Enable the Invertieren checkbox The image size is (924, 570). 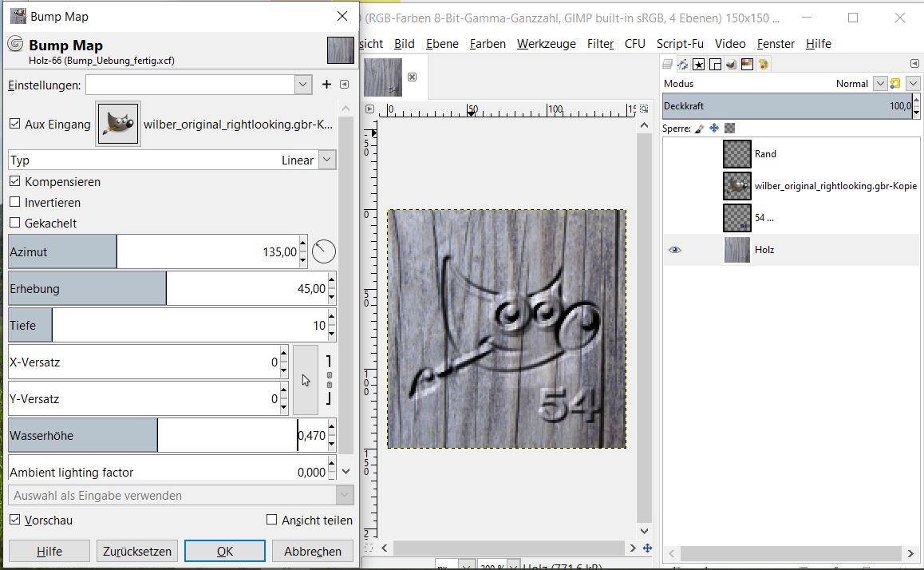click(15, 203)
